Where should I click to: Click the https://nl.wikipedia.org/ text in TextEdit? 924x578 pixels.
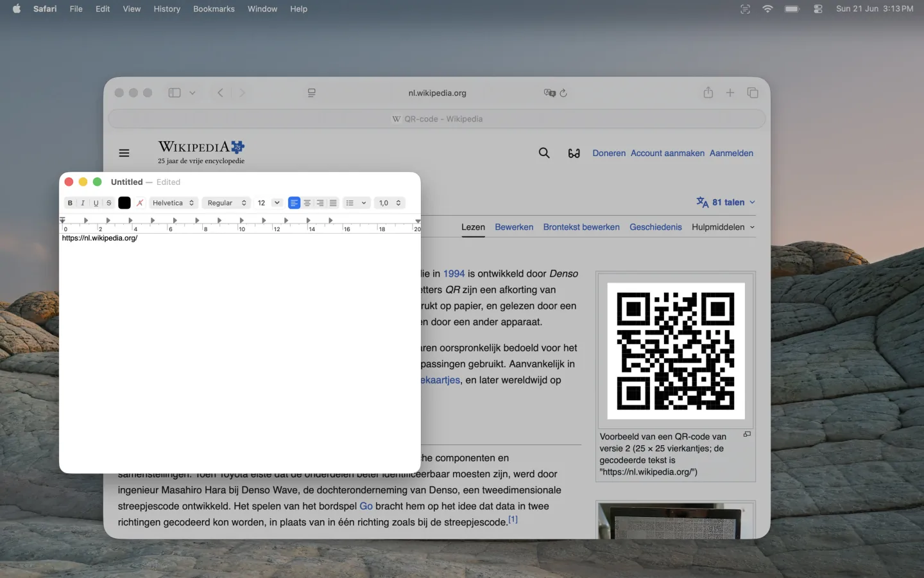point(99,238)
